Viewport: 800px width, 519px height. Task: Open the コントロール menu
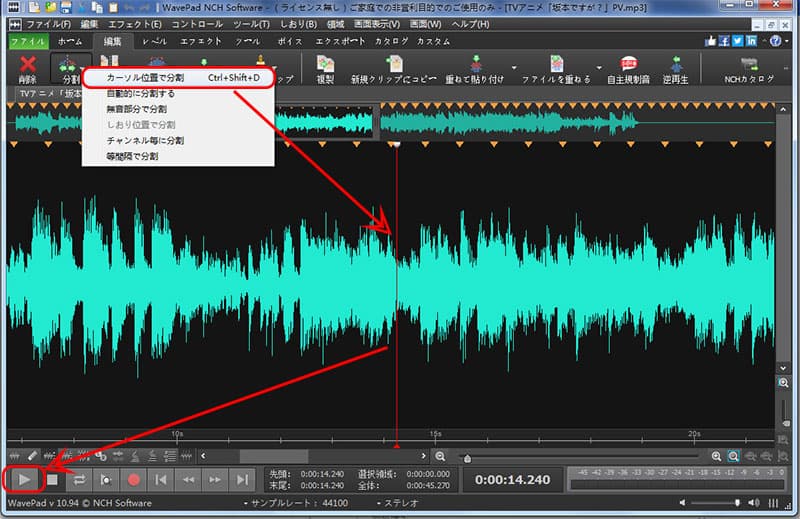(197, 24)
